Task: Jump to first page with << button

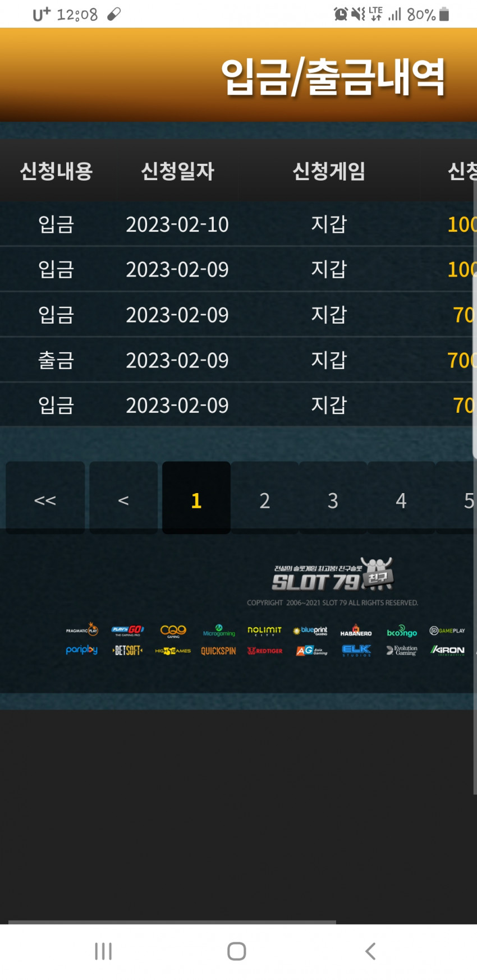Action: [45, 498]
